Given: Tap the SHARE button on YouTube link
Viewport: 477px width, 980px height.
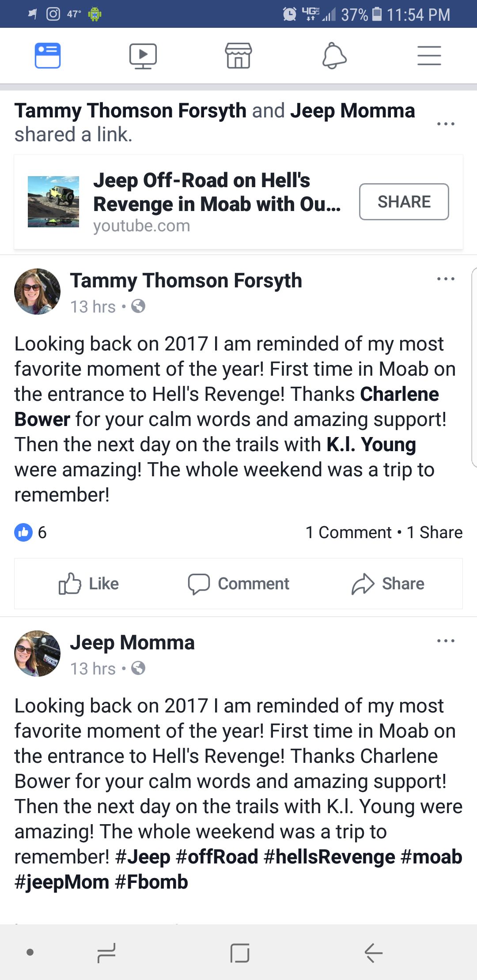Looking at the screenshot, I should (x=404, y=202).
